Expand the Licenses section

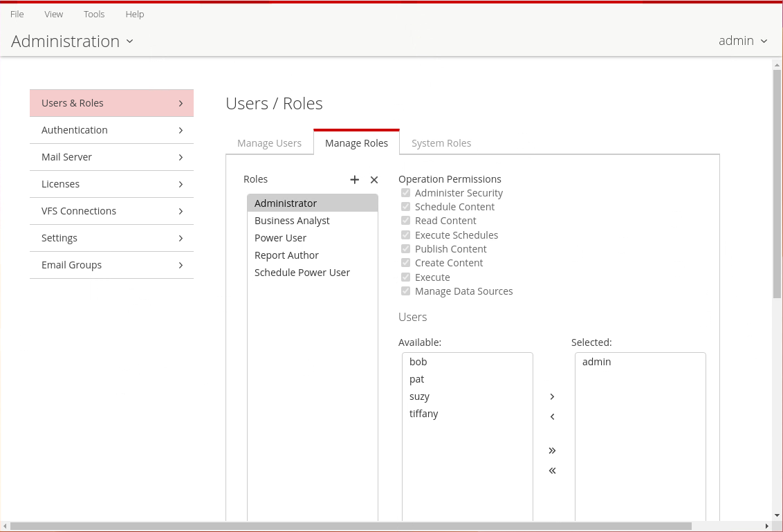pos(111,184)
